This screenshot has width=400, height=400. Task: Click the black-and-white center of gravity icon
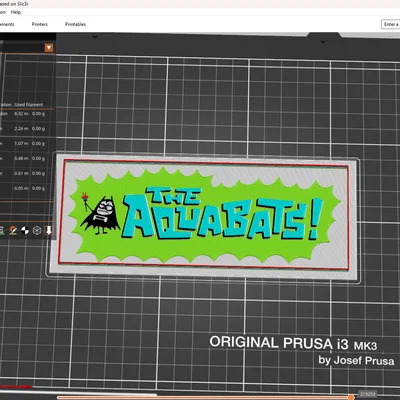(x=25, y=230)
